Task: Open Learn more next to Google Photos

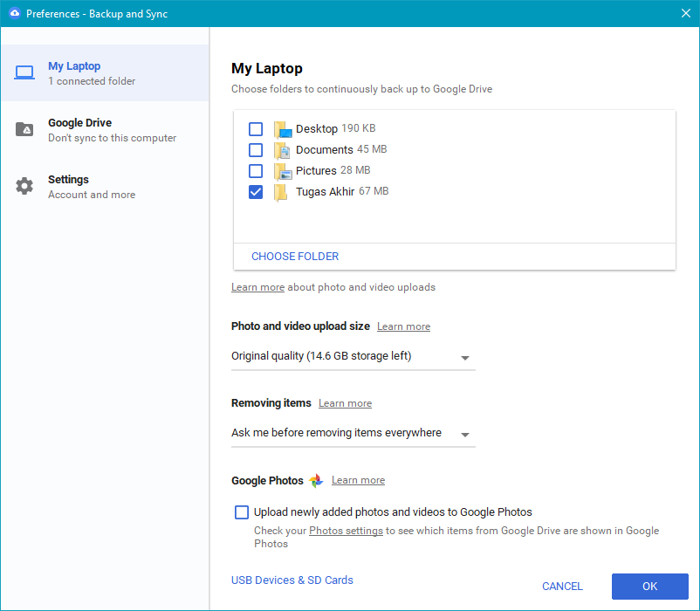Action: tap(358, 480)
